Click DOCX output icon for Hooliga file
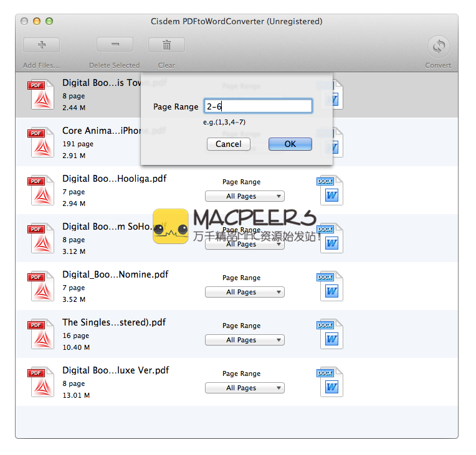Image resolution: width=476 pixels, height=455 pixels. coord(331,190)
